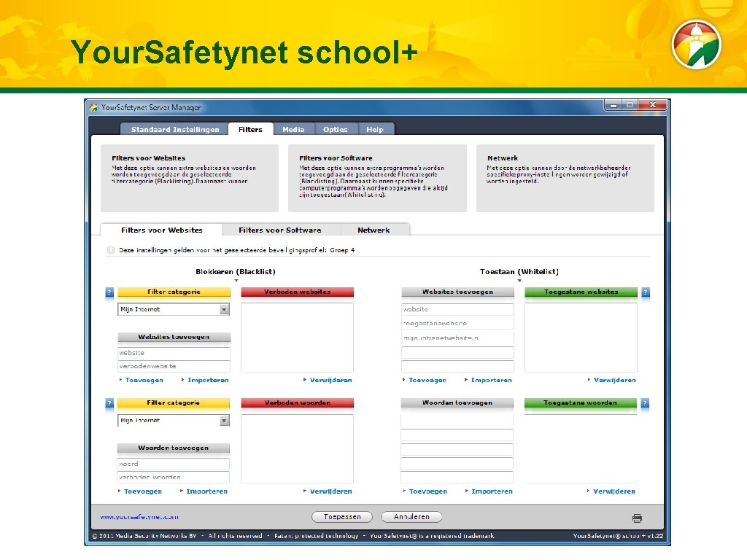Expand websites Filter categorie dropdown arrow

224,309
